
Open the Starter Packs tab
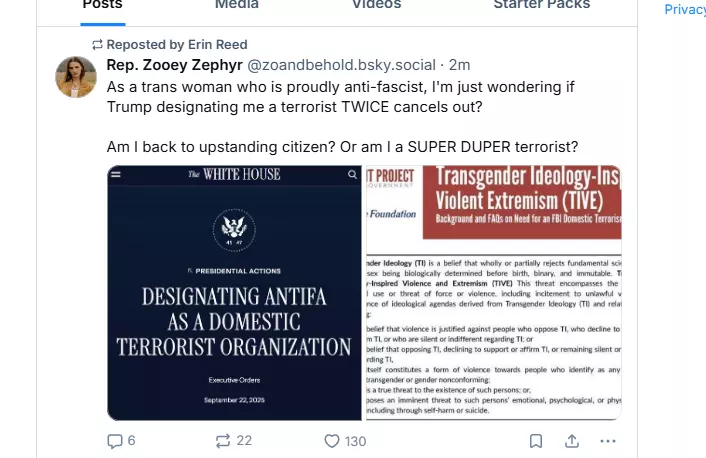542,5
